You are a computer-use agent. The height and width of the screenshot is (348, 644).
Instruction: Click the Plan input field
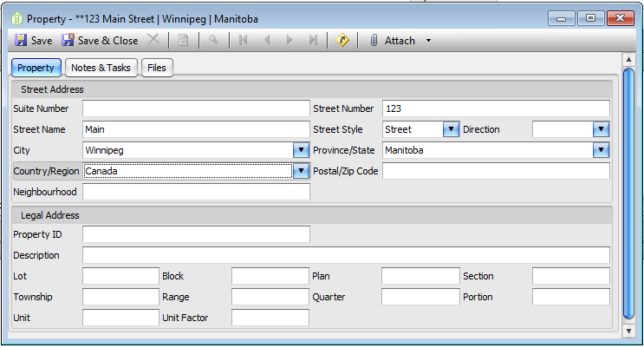(x=420, y=276)
